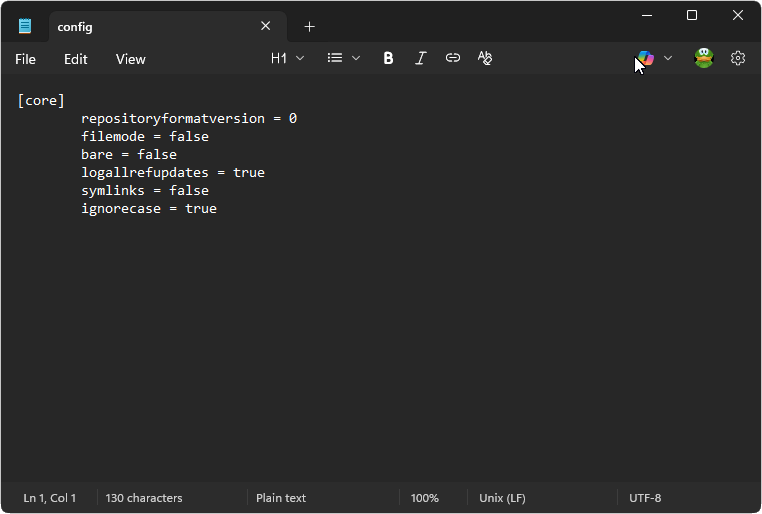Click the UTF-8 encoding indicator
This screenshot has width=762, height=514.
point(645,498)
